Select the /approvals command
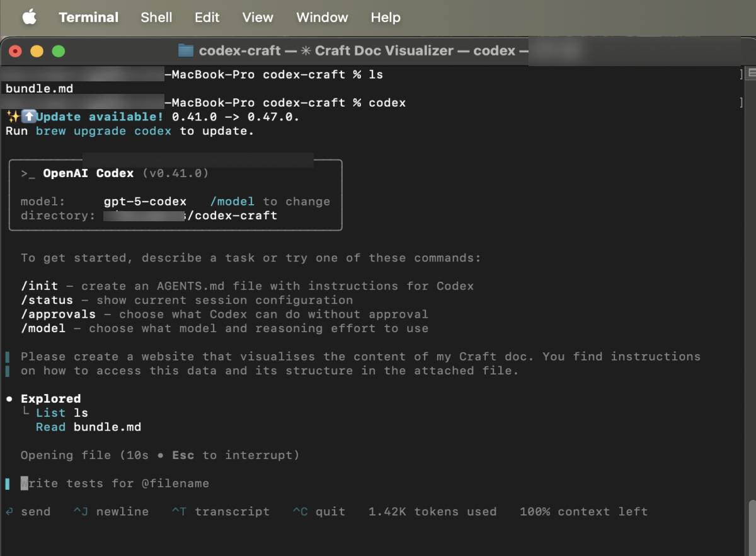The height and width of the screenshot is (556, 756). [x=58, y=314]
